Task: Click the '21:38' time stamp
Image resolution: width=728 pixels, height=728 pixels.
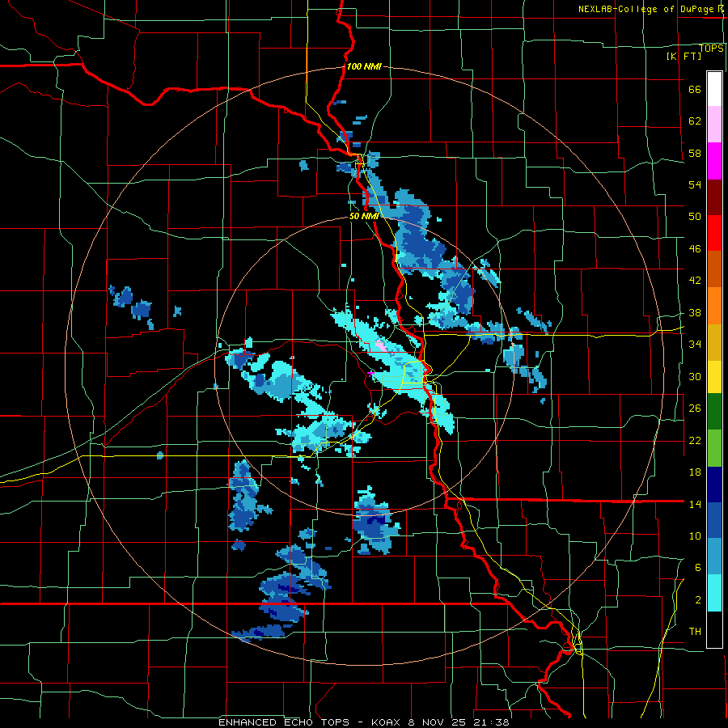Action: click(x=491, y=722)
